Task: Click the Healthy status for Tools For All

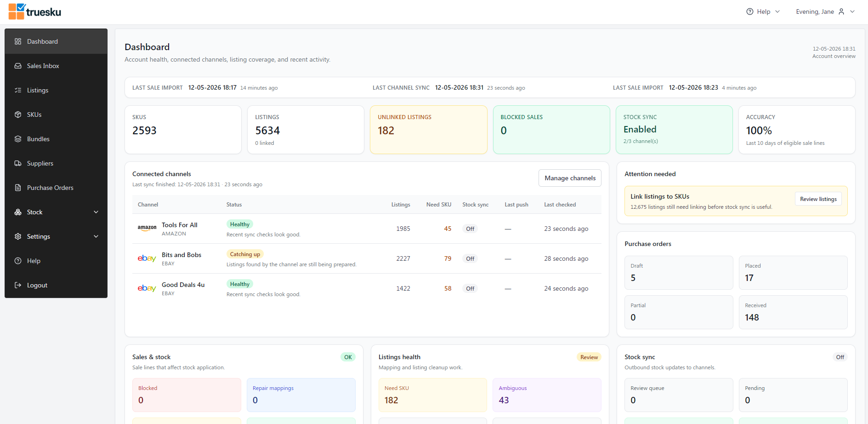Action: [x=240, y=224]
